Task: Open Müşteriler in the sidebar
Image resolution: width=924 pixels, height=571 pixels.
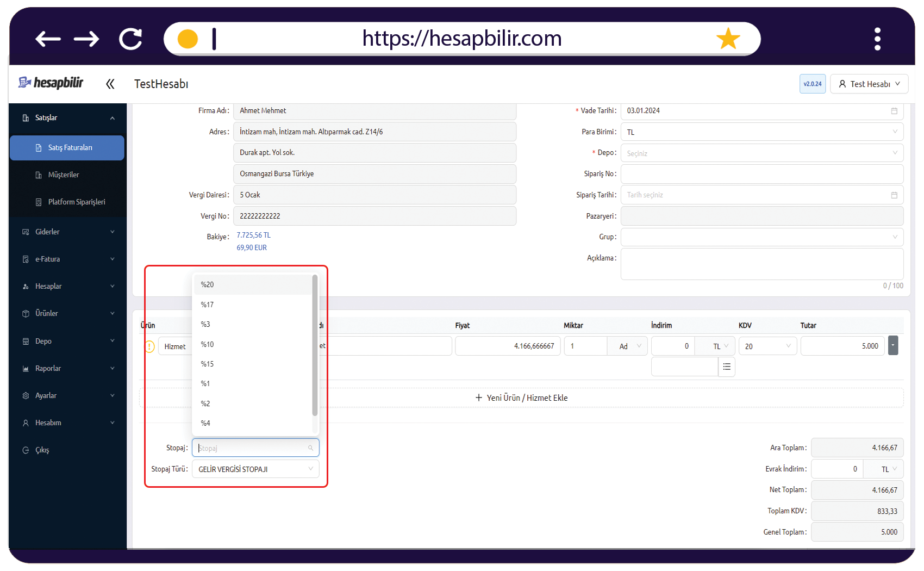Action: pyautogui.click(x=64, y=175)
